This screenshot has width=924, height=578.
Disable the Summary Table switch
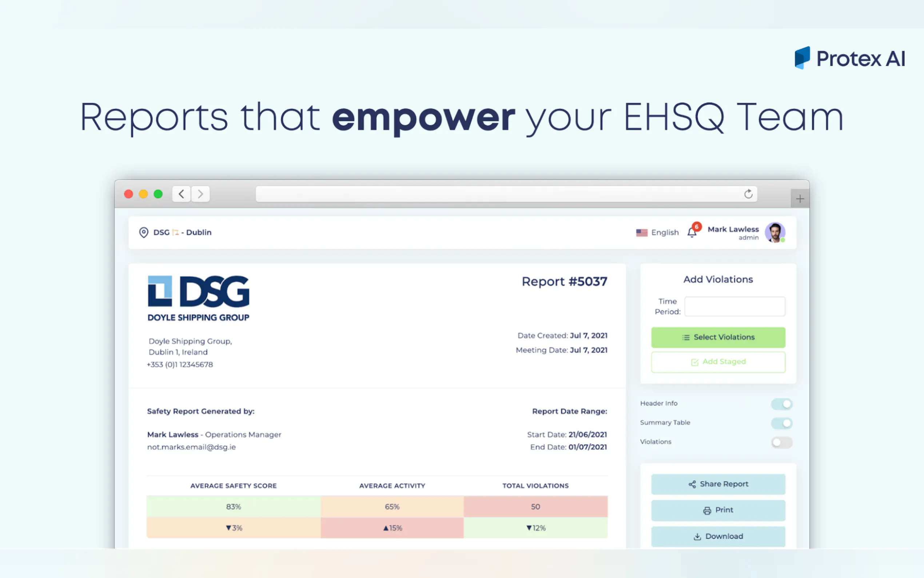pyautogui.click(x=781, y=423)
